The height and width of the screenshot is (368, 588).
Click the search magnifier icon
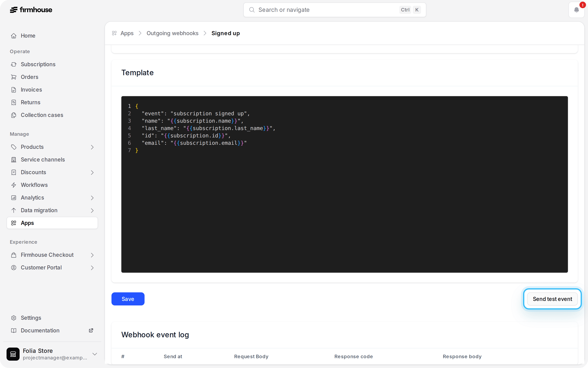click(252, 10)
